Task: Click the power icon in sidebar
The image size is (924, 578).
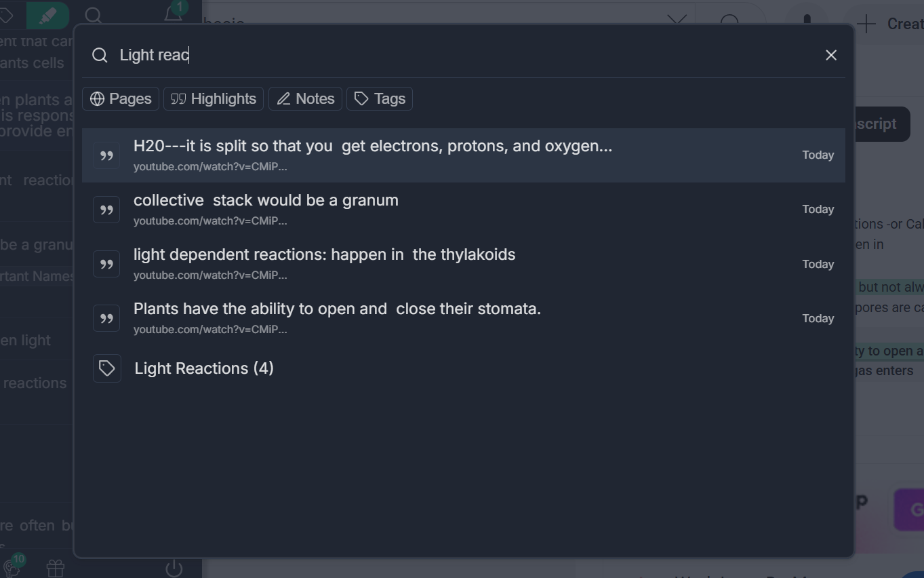Action: coord(174,568)
